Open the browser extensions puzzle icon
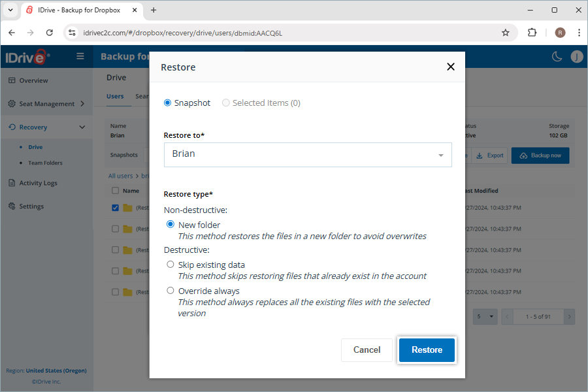The width and height of the screenshot is (588, 392). [x=532, y=31]
